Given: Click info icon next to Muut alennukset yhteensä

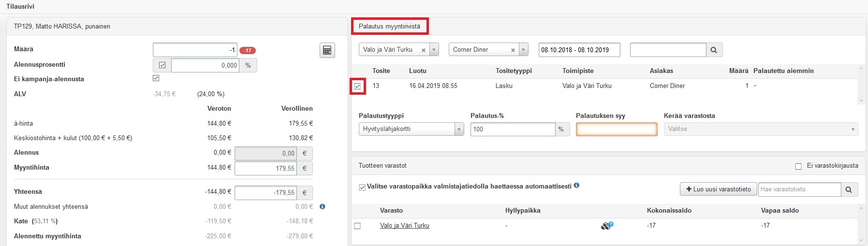Looking at the screenshot, I should 323,206.
